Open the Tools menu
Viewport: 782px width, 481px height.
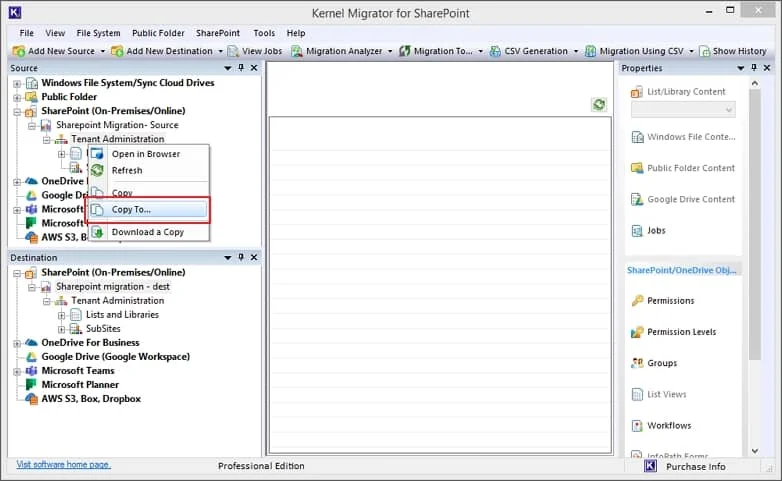click(264, 33)
